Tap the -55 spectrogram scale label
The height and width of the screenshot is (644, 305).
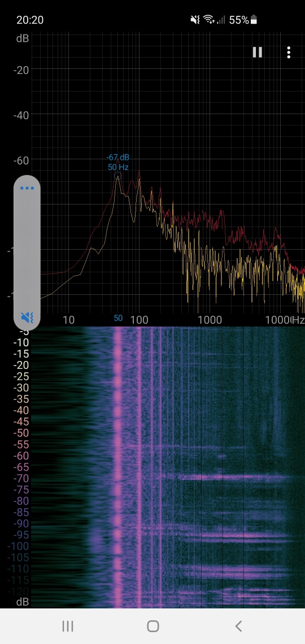20,445
